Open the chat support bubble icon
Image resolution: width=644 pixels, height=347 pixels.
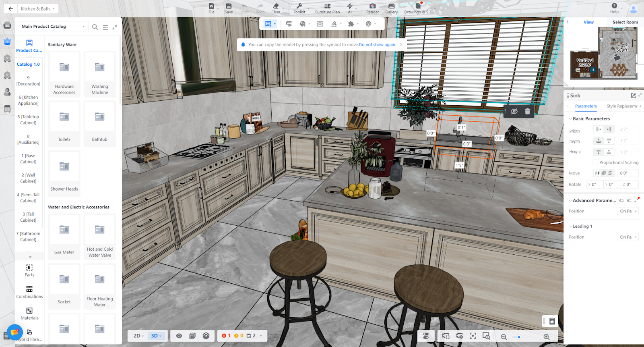click(x=14, y=332)
